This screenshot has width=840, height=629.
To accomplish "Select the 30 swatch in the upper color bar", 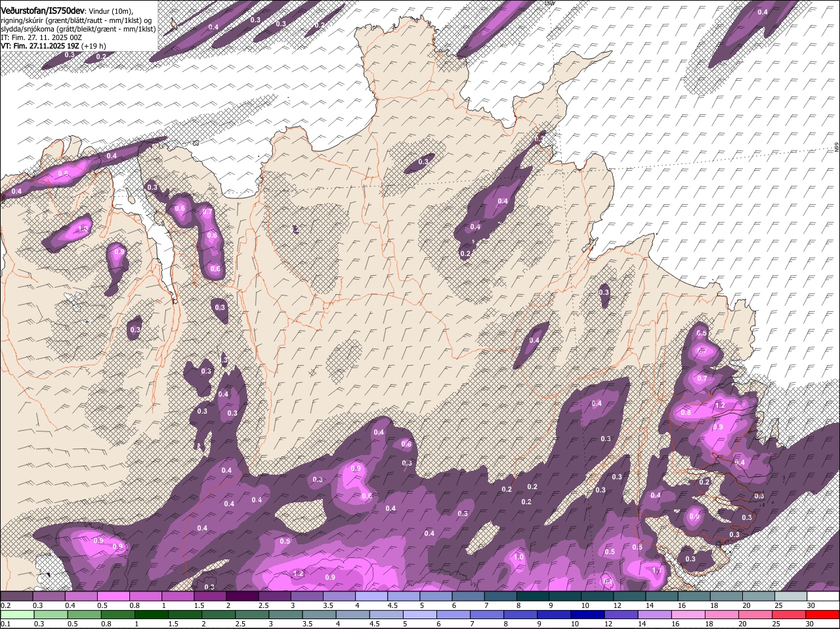I will click(x=823, y=596).
